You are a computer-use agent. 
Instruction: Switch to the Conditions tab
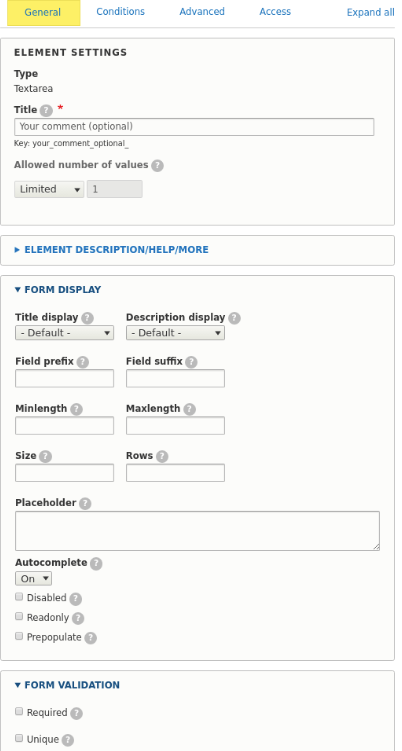pos(120,11)
